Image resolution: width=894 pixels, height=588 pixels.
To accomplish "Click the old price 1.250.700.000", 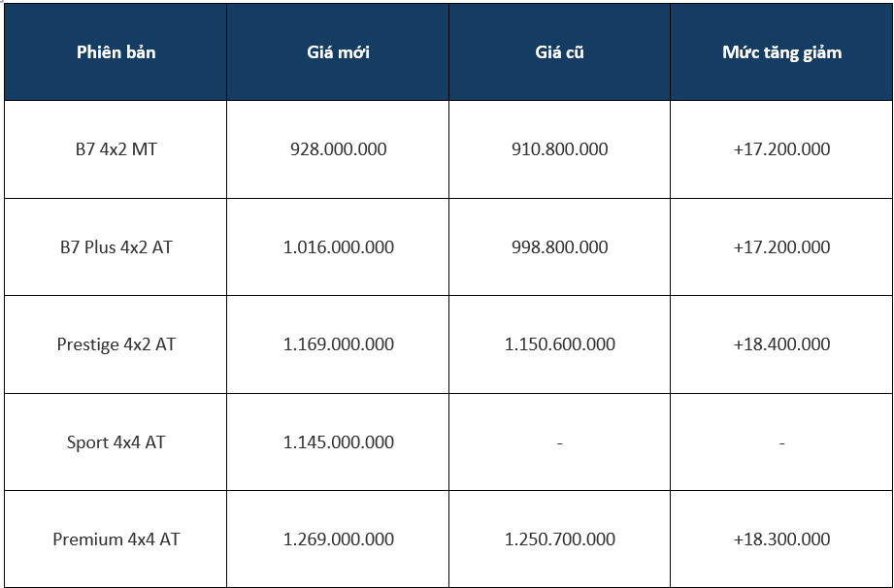I will point(559,539).
